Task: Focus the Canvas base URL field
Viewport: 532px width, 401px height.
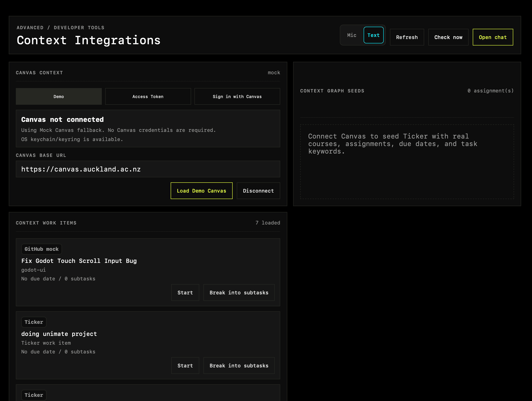Action: click(148, 169)
